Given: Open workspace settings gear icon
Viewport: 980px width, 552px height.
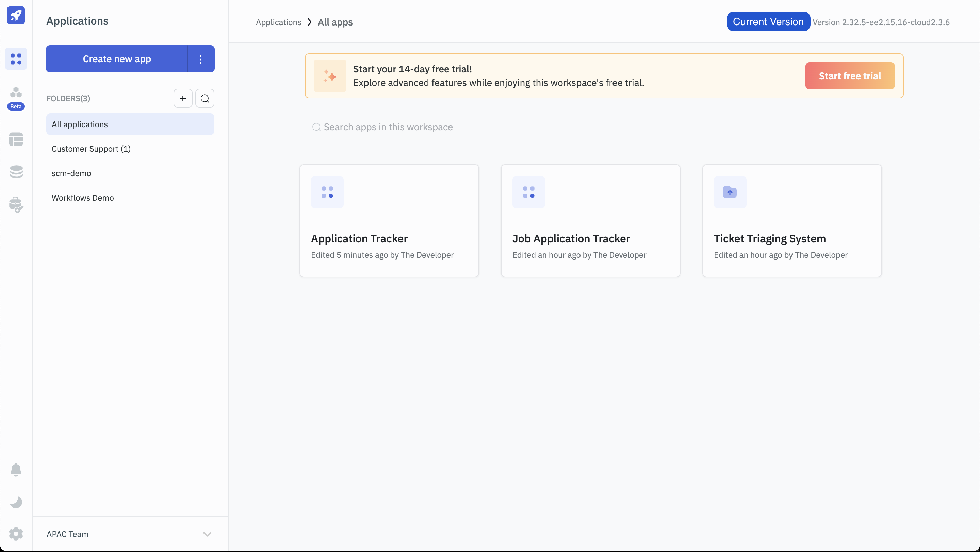Looking at the screenshot, I should pyautogui.click(x=16, y=534).
